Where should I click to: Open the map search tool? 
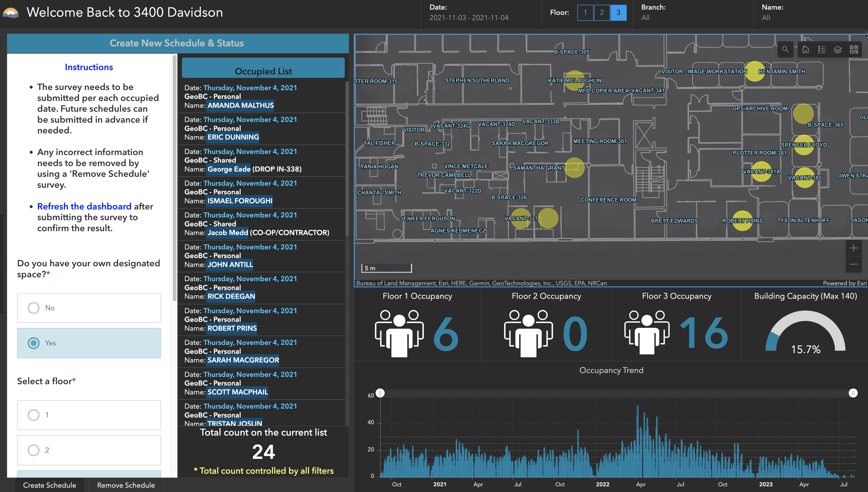pos(785,50)
